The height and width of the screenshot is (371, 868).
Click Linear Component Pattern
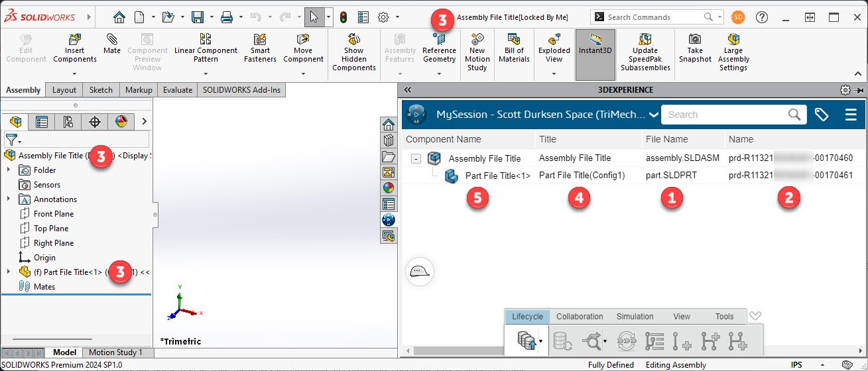[206, 49]
